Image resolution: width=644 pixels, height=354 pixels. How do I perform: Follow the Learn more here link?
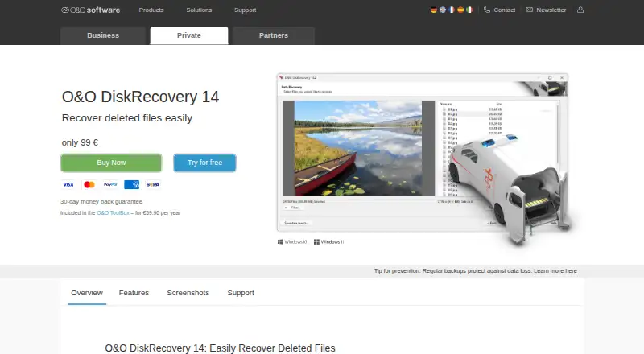click(x=555, y=271)
